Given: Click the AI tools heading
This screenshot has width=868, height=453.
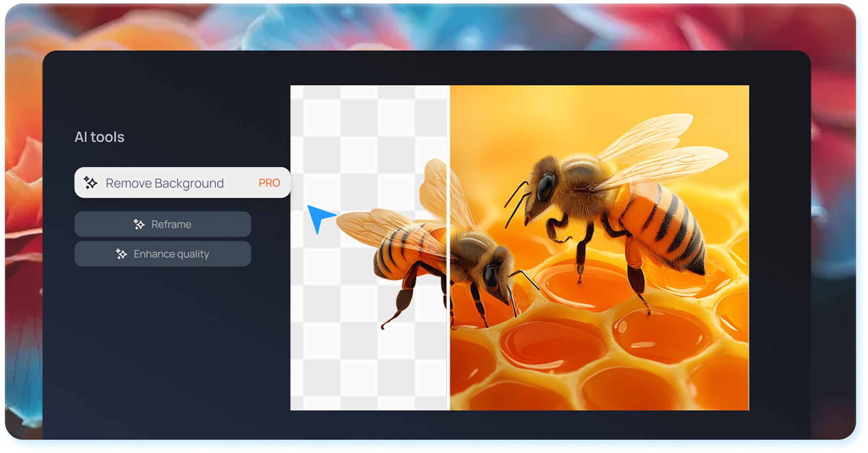Looking at the screenshot, I should (x=99, y=137).
